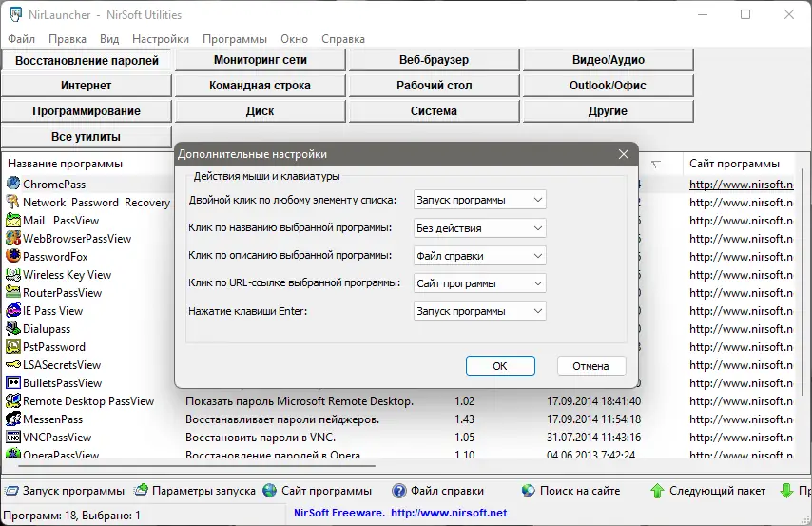Click the MessenPass icon
Screen dimensions: 812x526
[13, 419]
